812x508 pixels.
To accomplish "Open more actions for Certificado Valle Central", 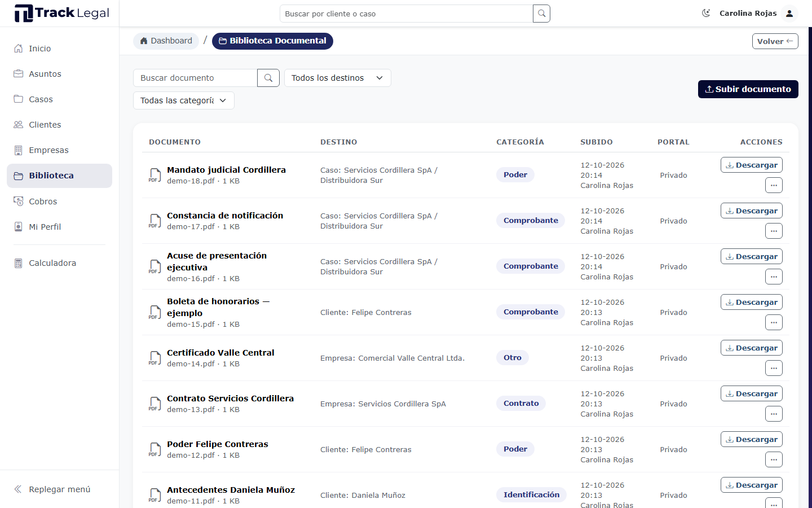I will click(774, 368).
